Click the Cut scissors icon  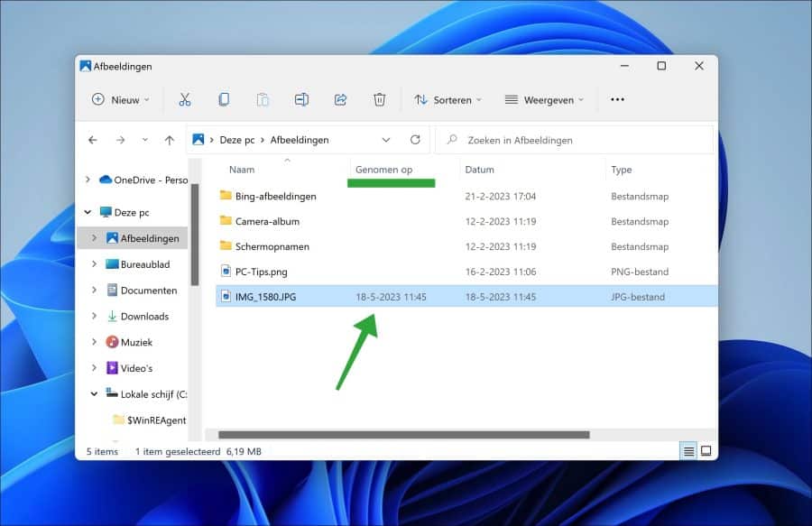pyautogui.click(x=185, y=99)
